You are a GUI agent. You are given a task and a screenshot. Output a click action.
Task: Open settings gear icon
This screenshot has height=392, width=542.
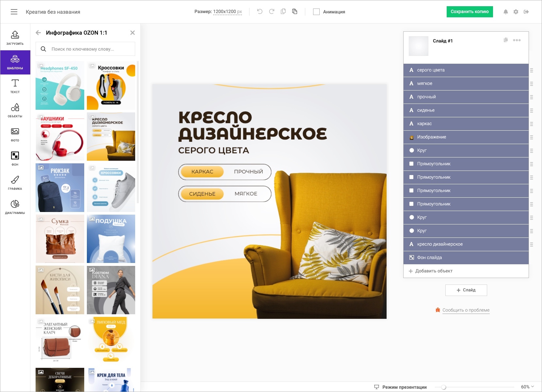516,12
